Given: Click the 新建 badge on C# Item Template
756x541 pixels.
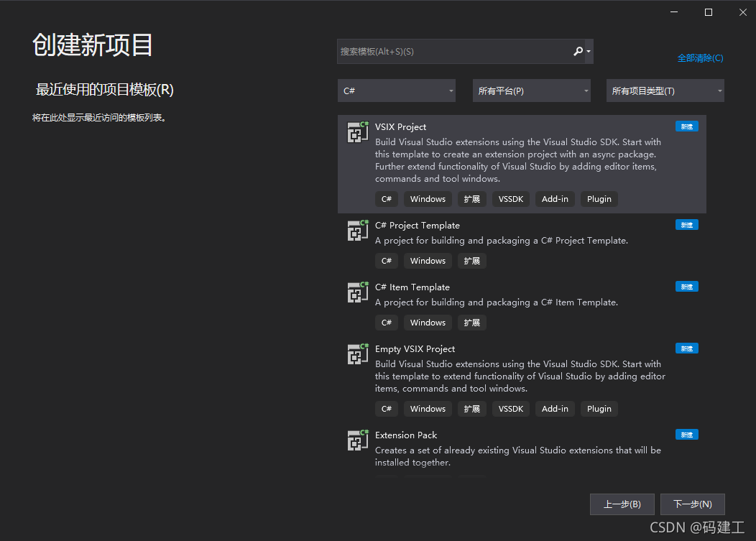Looking at the screenshot, I should click(x=686, y=287).
